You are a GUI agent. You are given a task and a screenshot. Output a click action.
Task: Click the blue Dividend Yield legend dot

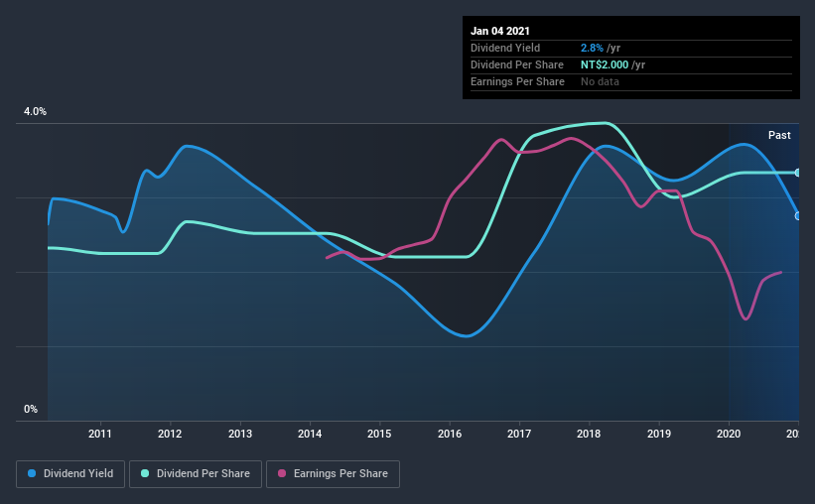32,473
